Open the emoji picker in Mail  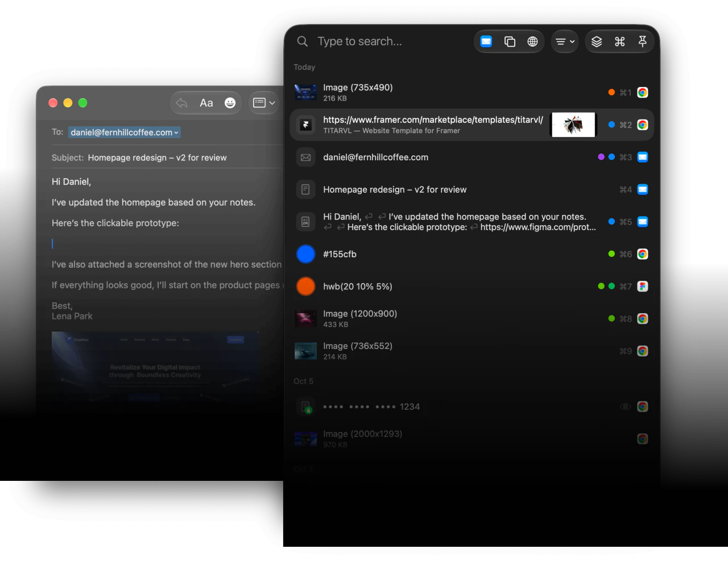coord(230,103)
